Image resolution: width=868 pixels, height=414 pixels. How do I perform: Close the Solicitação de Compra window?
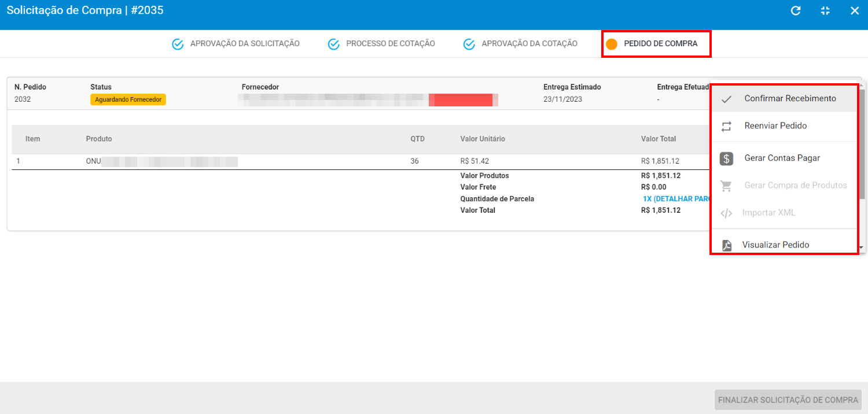pos(855,10)
